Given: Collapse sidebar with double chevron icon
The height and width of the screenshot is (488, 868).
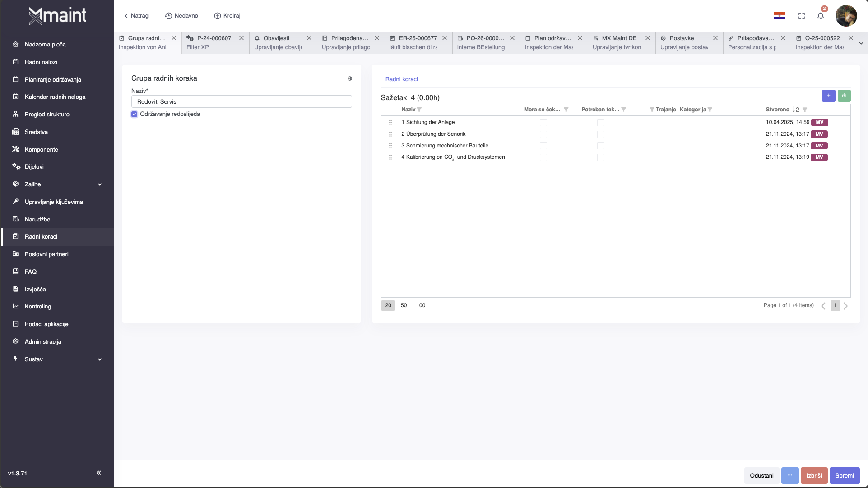Looking at the screenshot, I should tap(99, 473).
